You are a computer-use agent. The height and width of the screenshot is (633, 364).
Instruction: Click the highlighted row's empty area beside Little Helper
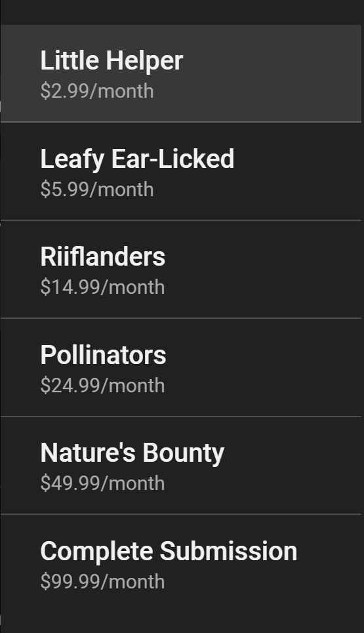click(274, 73)
